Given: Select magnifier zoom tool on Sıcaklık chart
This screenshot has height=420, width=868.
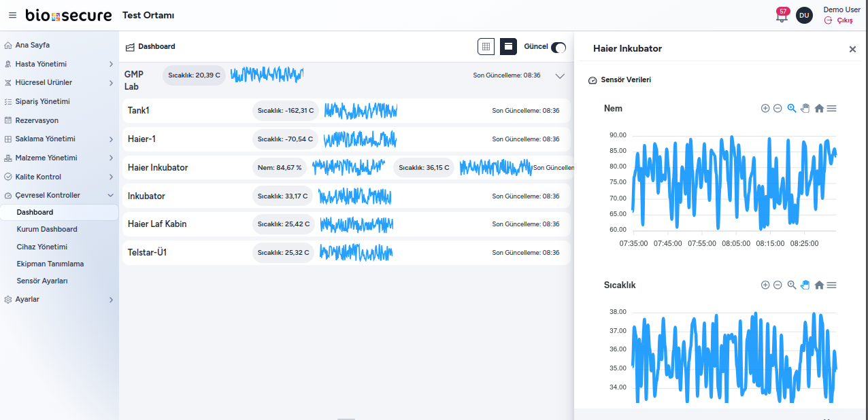Looking at the screenshot, I should click(792, 285).
